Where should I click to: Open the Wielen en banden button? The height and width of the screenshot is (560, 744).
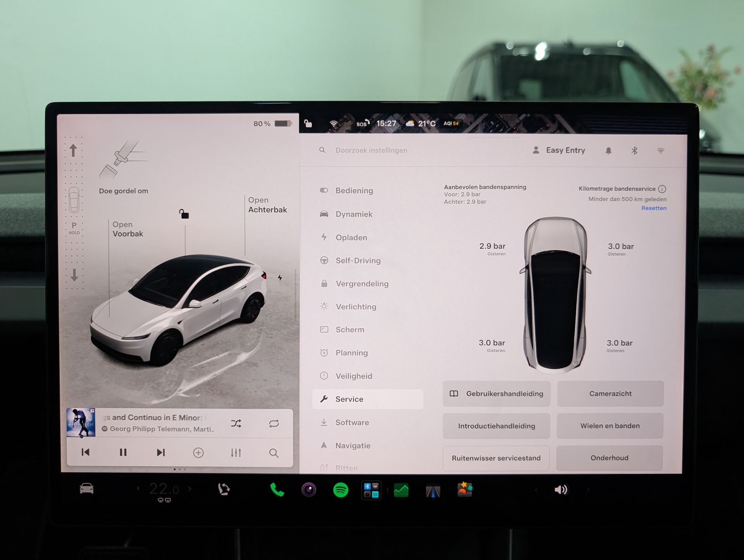point(610,426)
